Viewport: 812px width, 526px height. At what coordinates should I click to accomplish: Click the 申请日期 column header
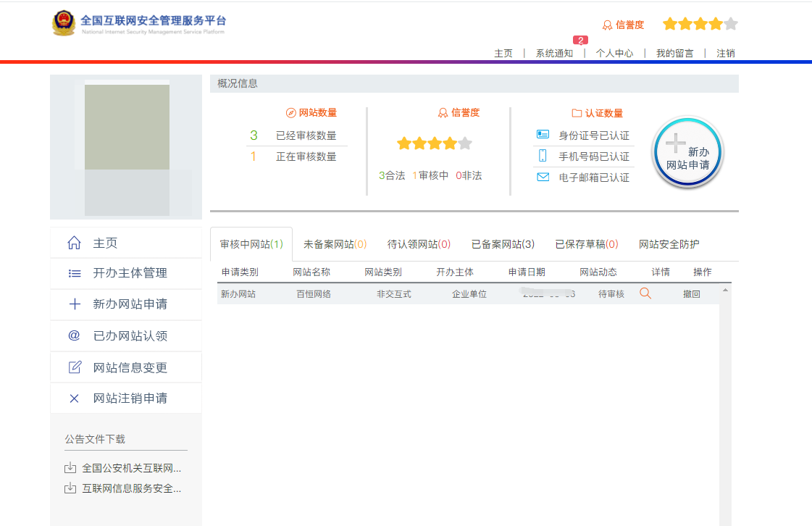click(x=526, y=272)
